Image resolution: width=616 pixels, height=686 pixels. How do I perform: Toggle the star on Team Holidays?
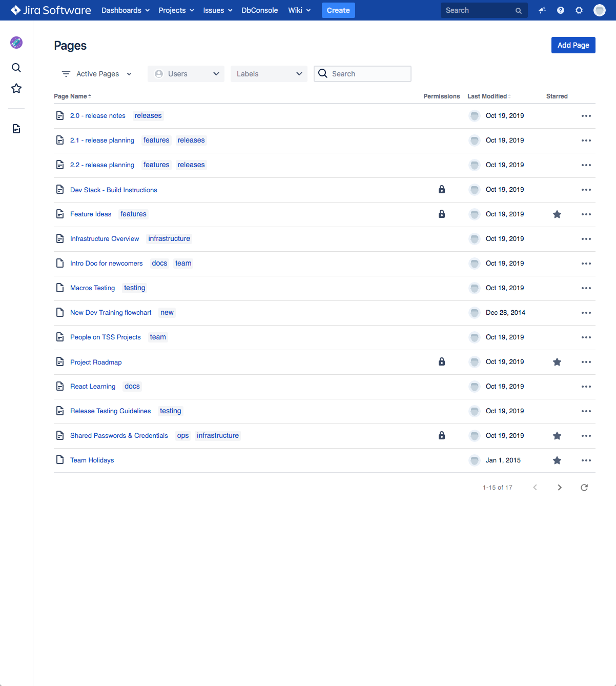click(557, 460)
